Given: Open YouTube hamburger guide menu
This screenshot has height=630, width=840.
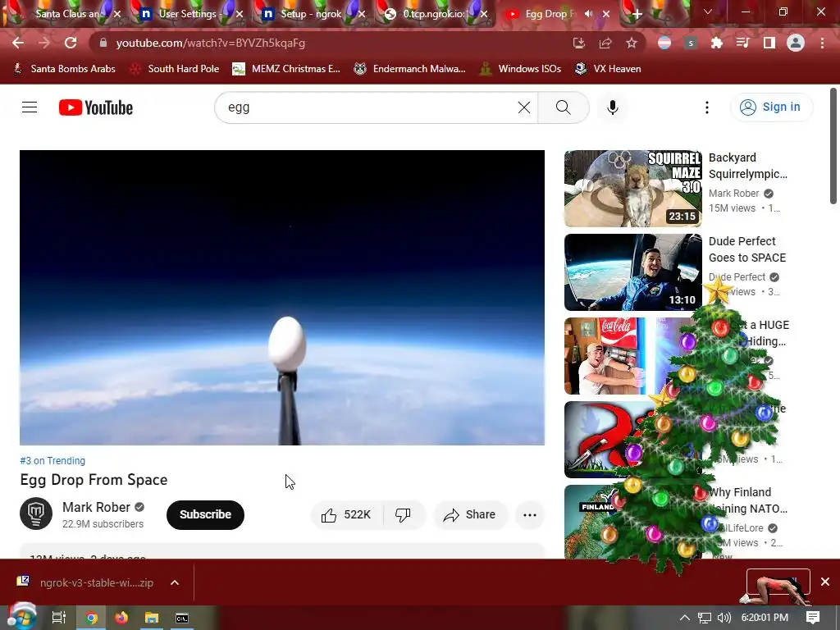Looking at the screenshot, I should [x=30, y=107].
